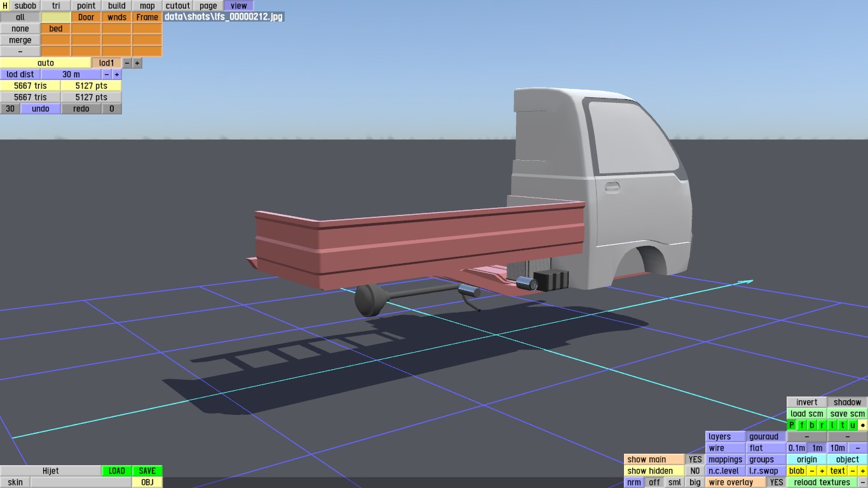Click the n.c.level button
Screen dimensions: 868x488
pyautogui.click(x=726, y=471)
